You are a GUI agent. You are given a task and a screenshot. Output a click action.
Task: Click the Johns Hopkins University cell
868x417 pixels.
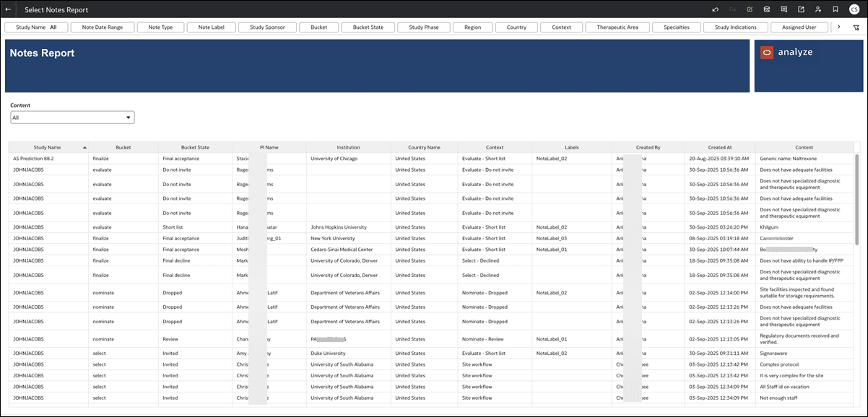(348, 227)
